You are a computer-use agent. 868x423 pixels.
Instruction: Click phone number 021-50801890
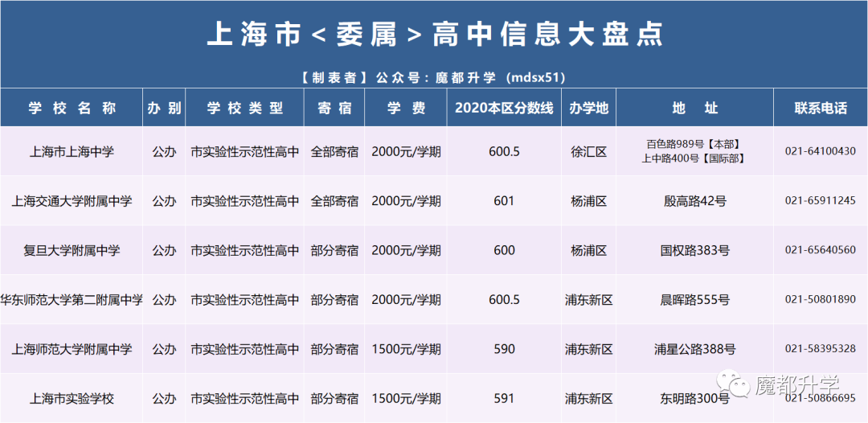point(821,300)
